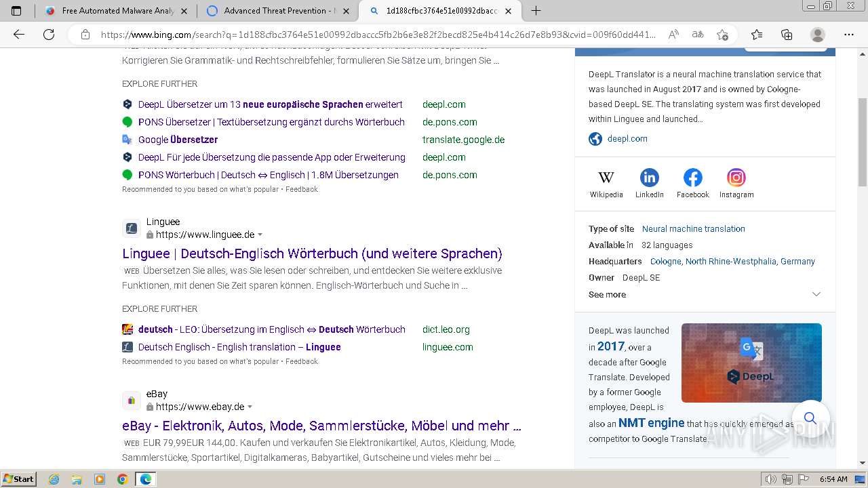868x488 pixels.
Task: Open Google Übersetzer link
Action: point(178,140)
